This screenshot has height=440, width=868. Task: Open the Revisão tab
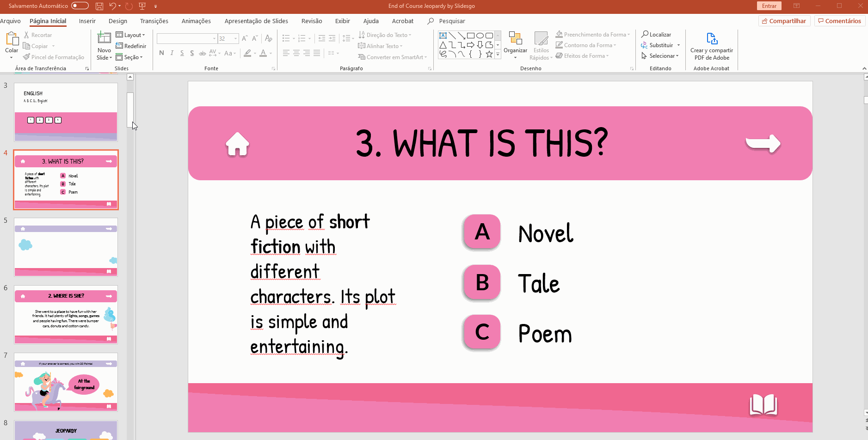click(x=312, y=21)
